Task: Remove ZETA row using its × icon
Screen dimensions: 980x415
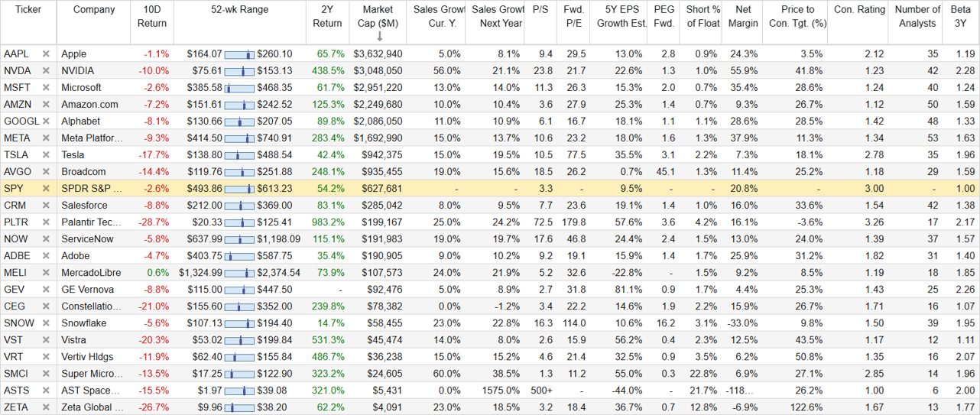Action: point(46,407)
